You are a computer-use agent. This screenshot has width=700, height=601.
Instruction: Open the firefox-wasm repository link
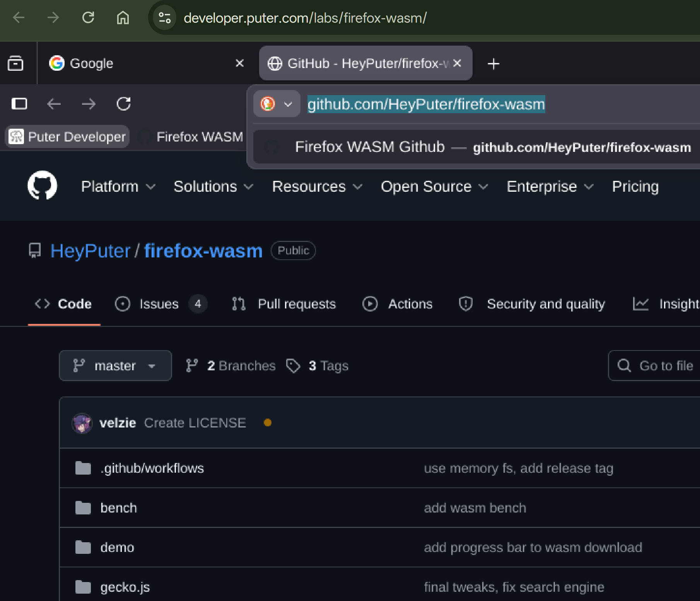[x=203, y=251]
